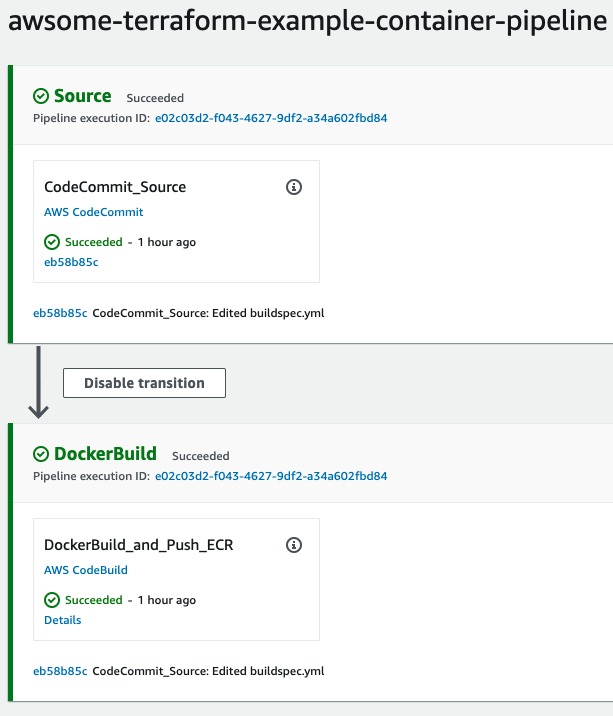Open commit eb58b85c link below DockerBuild card
The image size is (613, 716).
[x=60, y=671]
